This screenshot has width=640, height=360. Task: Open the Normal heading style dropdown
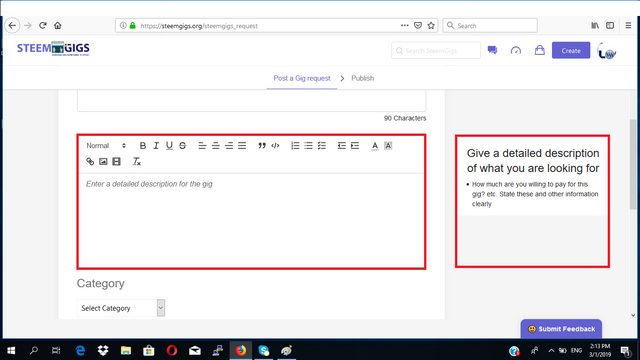[106, 146]
